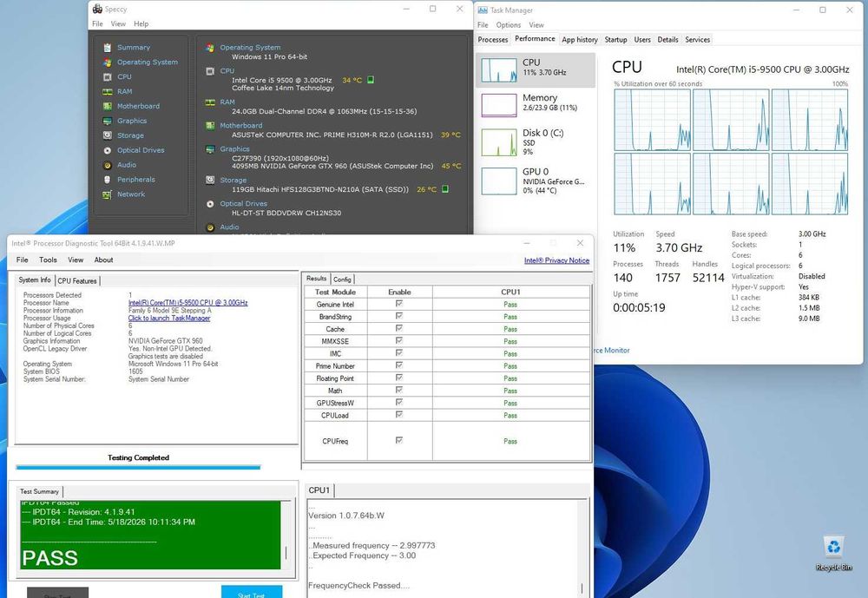This screenshot has height=598, width=868.
Task: Open Motherboard icon in Speccy sidebar
Action: pos(108,106)
